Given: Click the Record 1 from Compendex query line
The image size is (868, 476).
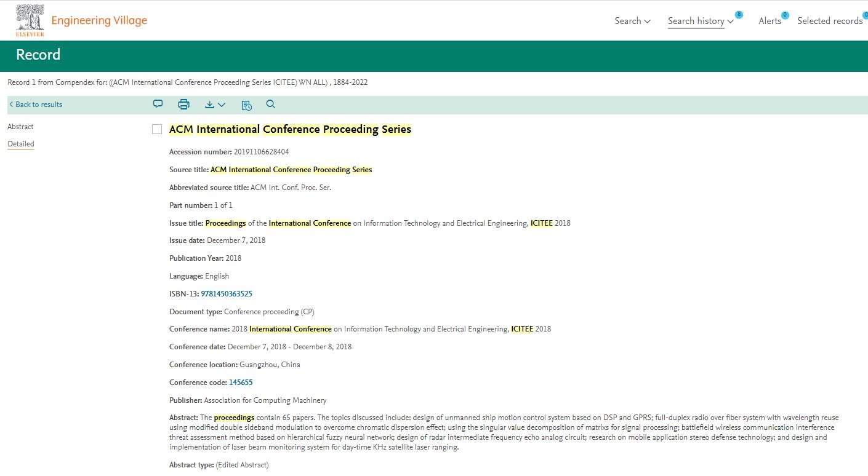Looking at the screenshot, I should (x=188, y=82).
